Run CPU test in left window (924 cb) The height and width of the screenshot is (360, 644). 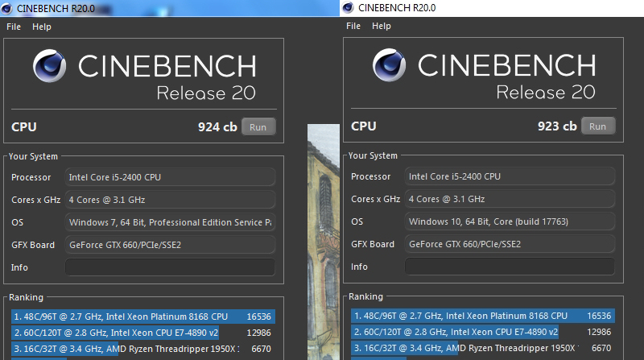(x=258, y=127)
